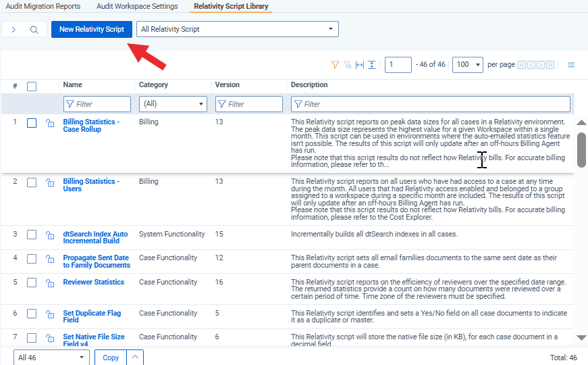Screen dimensions: 588x365
Task: Open the All Relativity Script view dropdown
Action: [238, 29]
